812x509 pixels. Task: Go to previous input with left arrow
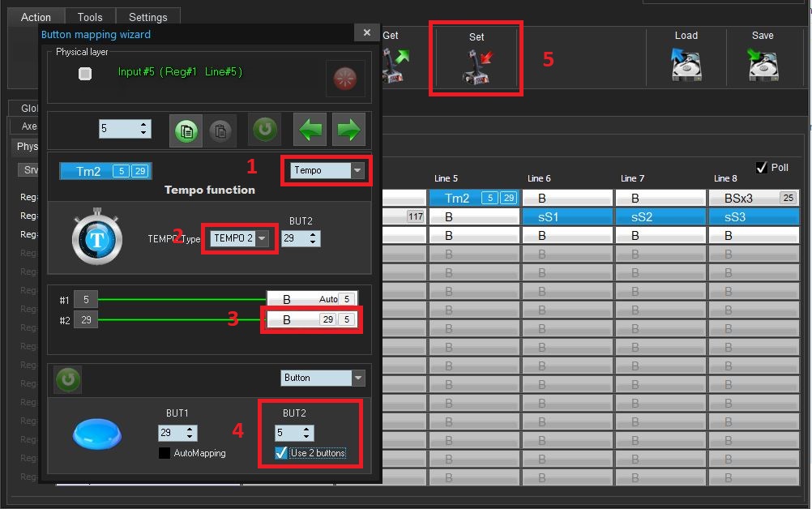click(311, 130)
